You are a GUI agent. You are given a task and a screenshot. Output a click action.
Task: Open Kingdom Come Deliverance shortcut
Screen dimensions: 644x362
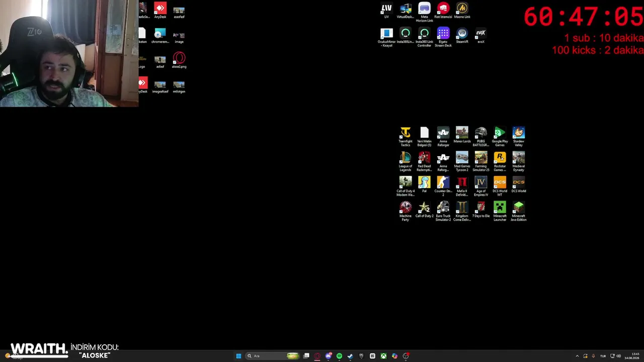[x=462, y=212]
